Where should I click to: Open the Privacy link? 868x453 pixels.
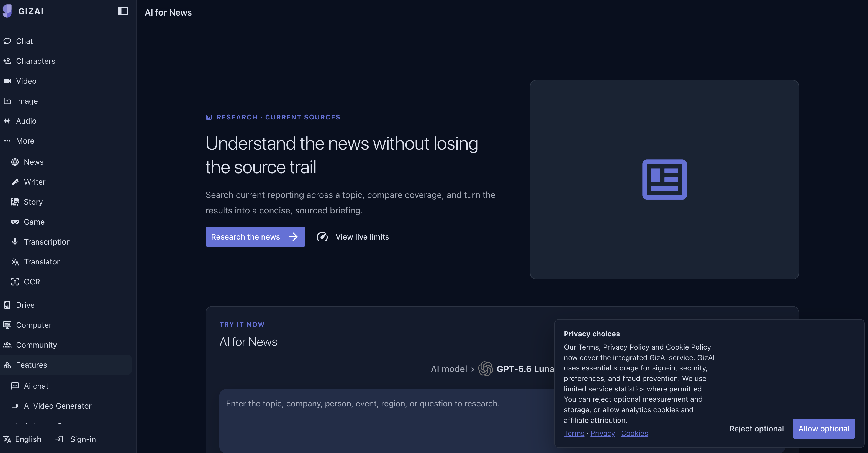tap(602, 433)
